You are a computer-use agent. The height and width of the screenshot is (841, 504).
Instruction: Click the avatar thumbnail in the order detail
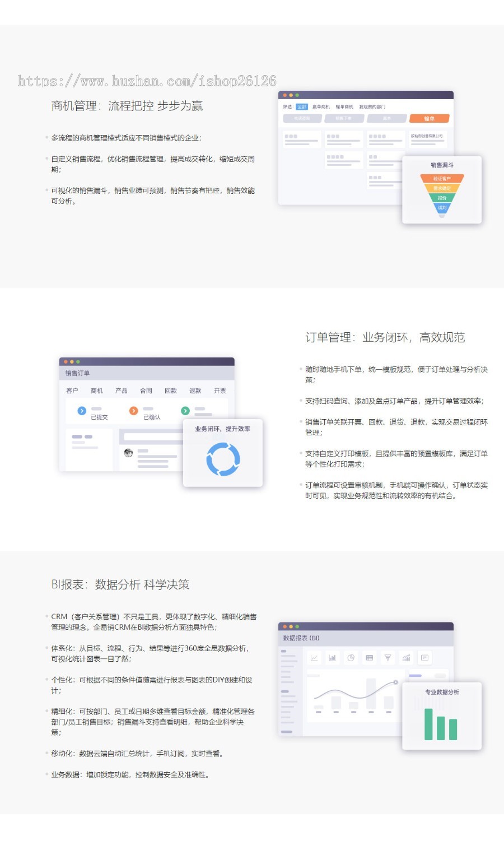pos(128,453)
